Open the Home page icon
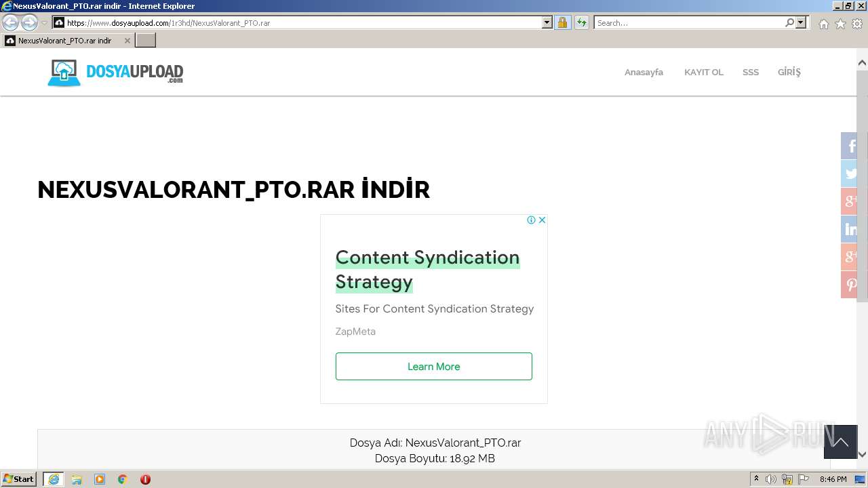 point(824,24)
